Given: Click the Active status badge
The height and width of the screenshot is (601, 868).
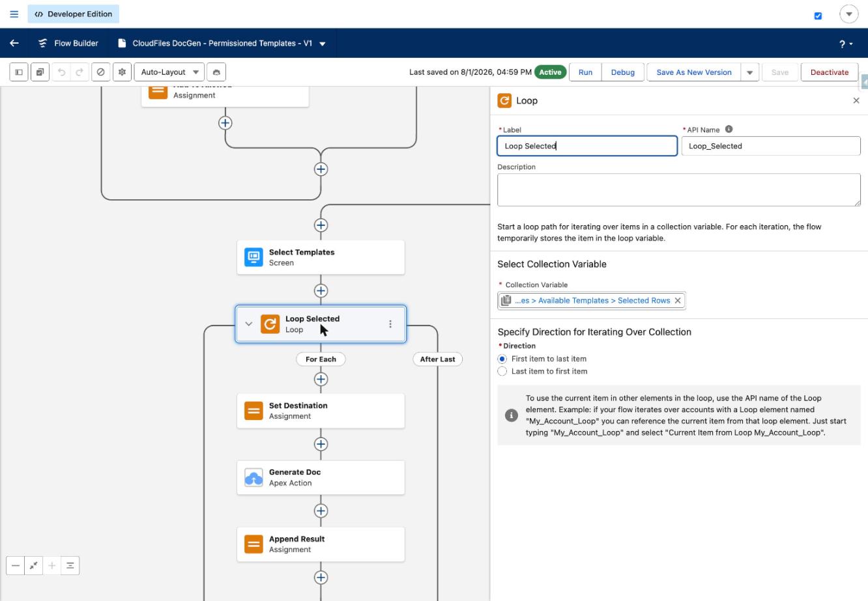Looking at the screenshot, I should pos(550,72).
